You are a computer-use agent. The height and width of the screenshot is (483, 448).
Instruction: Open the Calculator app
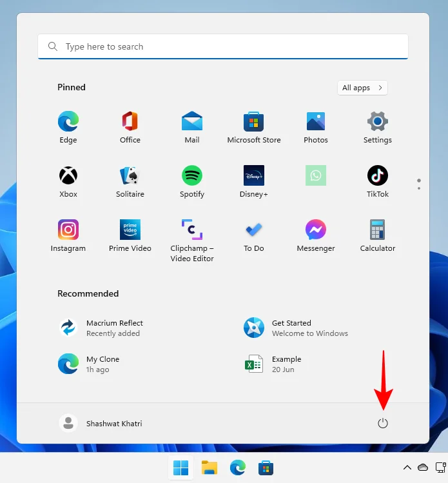click(378, 235)
